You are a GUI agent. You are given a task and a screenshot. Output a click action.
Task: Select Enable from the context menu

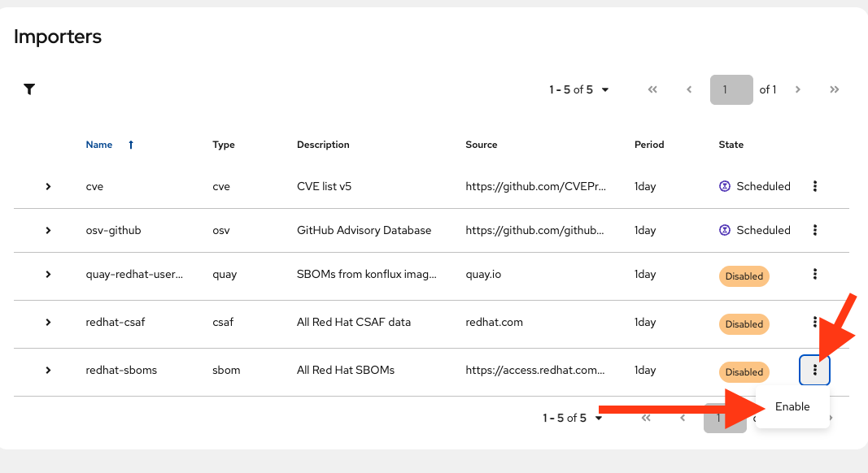[792, 406]
